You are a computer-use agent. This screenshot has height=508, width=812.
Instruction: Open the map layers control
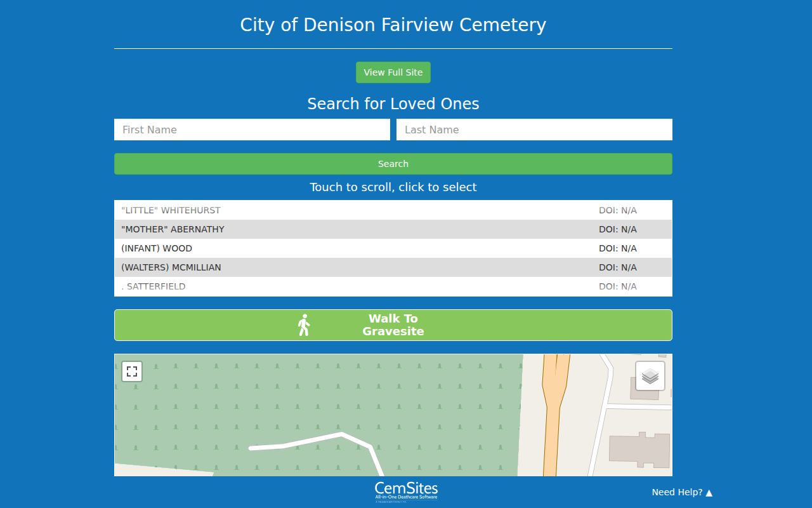point(650,376)
